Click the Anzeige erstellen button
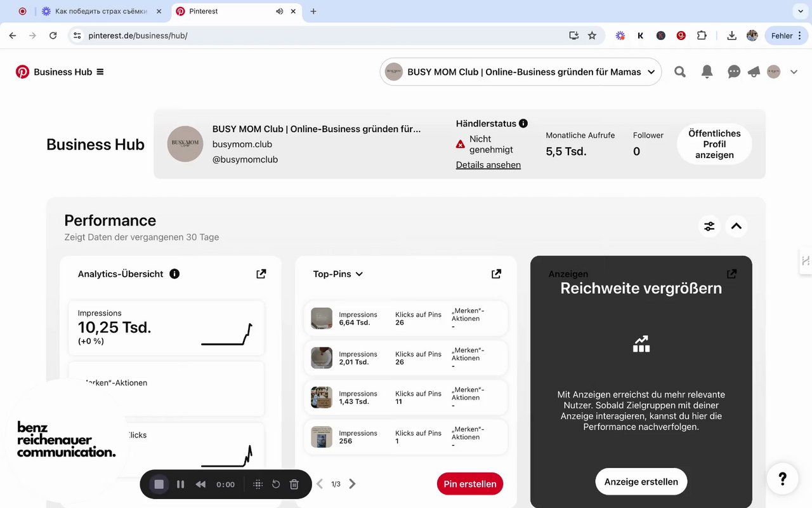Screen dimensions: 812x508 pyautogui.click(x=641, y=481)
